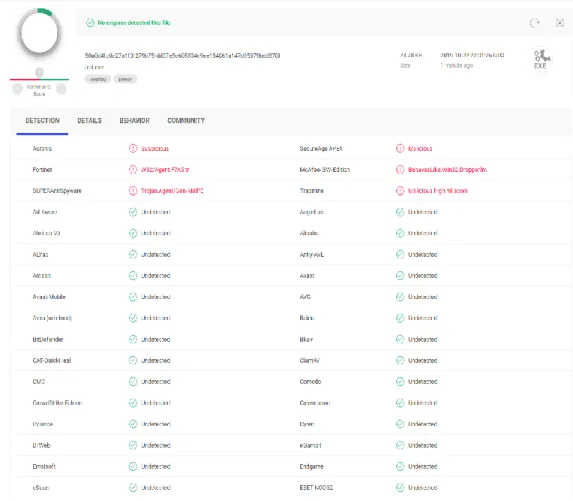This screenshot has height=501, width=573.
Task: Click the BitDefender Undetected checkmark icon
Action: (133, 339)
